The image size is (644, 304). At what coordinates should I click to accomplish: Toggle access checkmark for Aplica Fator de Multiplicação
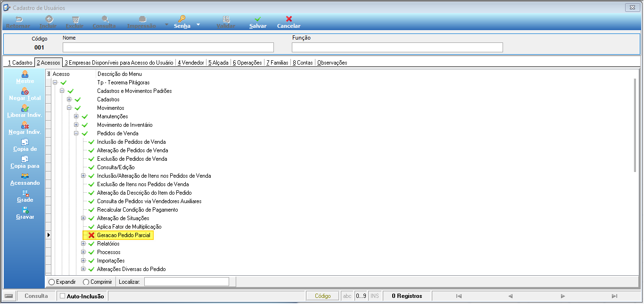tap(91, 227)
